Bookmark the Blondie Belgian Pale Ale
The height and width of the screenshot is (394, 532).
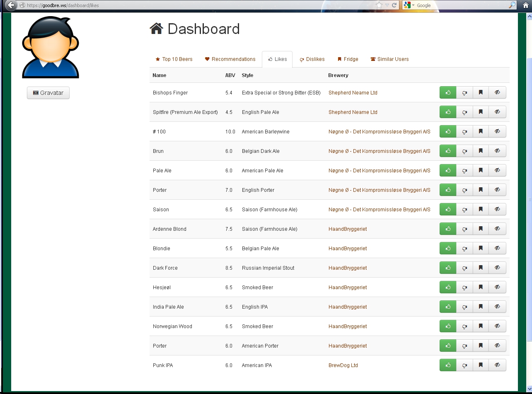[x=481, y=249]
